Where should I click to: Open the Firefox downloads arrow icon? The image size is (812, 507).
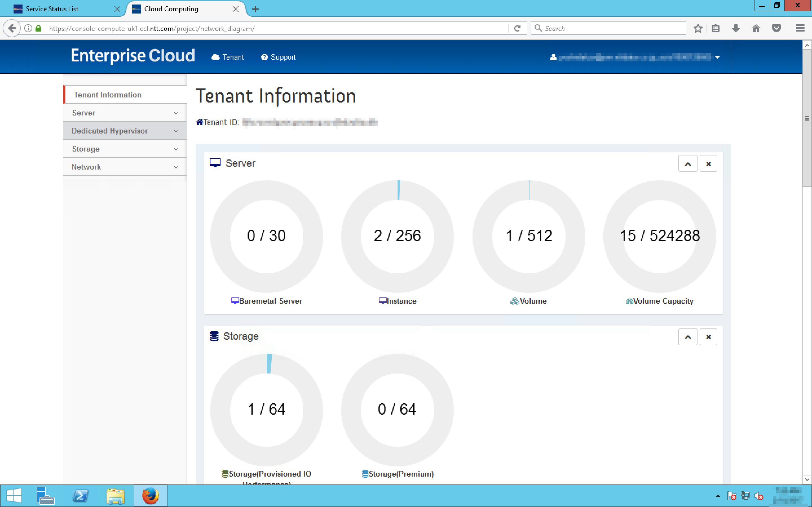[x=736, y=28]
